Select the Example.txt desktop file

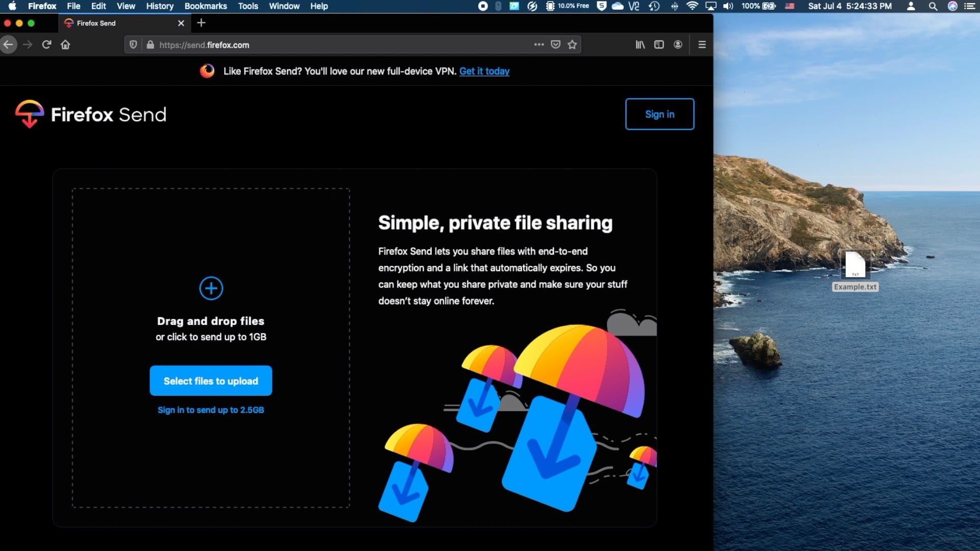[855, 271]
